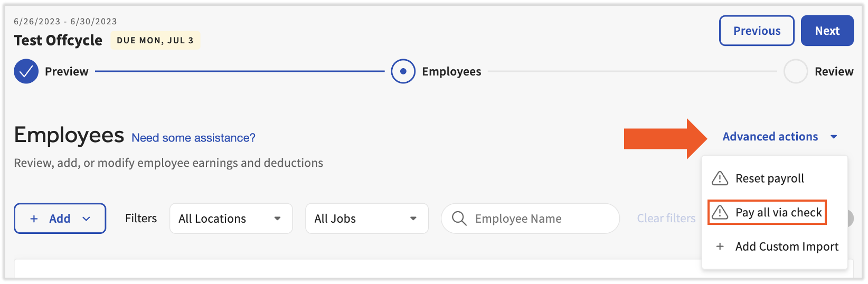868x284 pixels.
Task: Expand the Advanced actions dropdown
Action: point(779,137)
